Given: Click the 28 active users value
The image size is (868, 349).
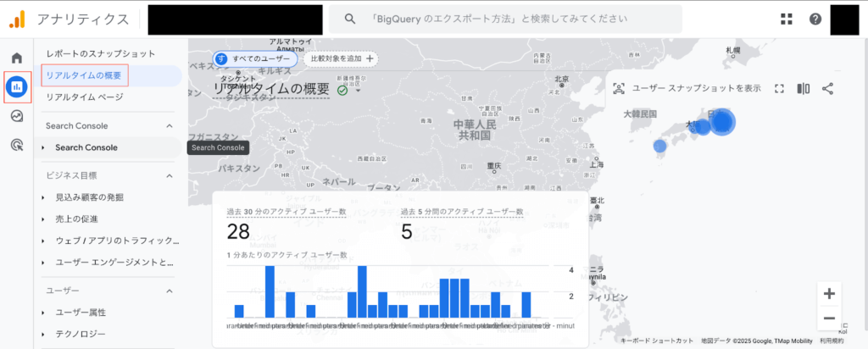Looking at the screenshot, I should [238, 232].
